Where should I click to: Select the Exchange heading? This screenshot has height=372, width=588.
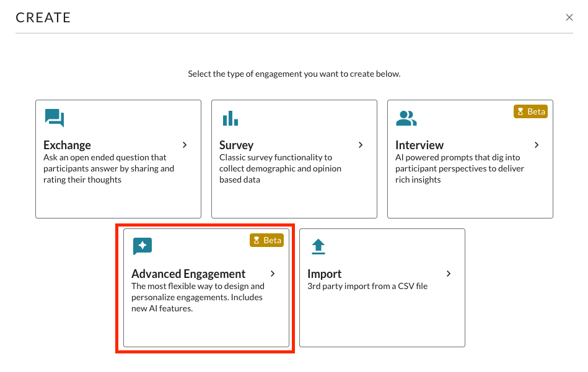click(x=67, y=145)
